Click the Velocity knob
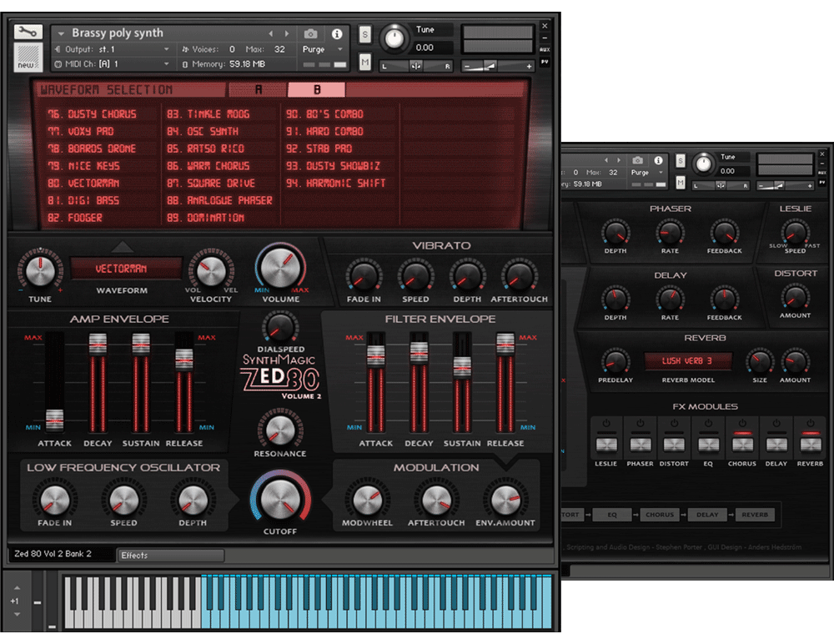The width and height of the screenshot is (834, 644). (211, 271)
